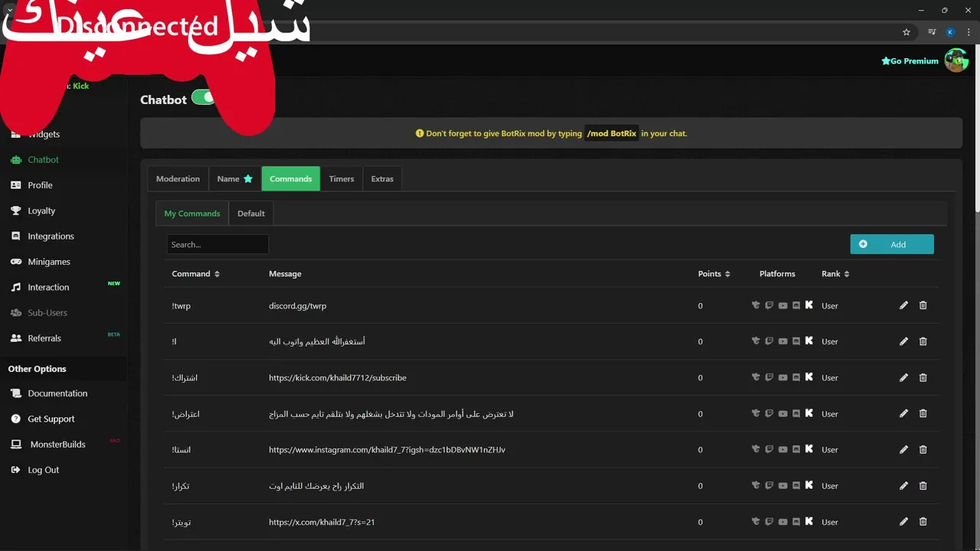The width and height of the screenshot is (980, 551).
Task: Click the trophy icon beside Loyalty
Action: [15, 210]
